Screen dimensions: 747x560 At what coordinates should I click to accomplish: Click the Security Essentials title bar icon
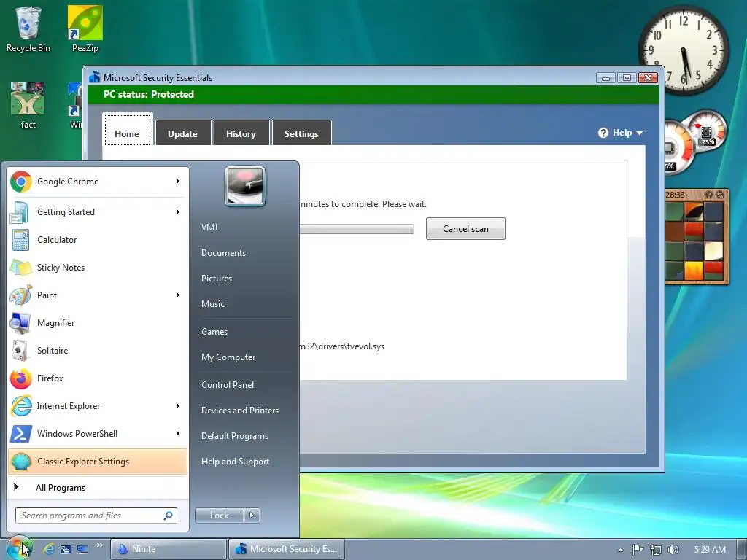(x=95, y=77)
